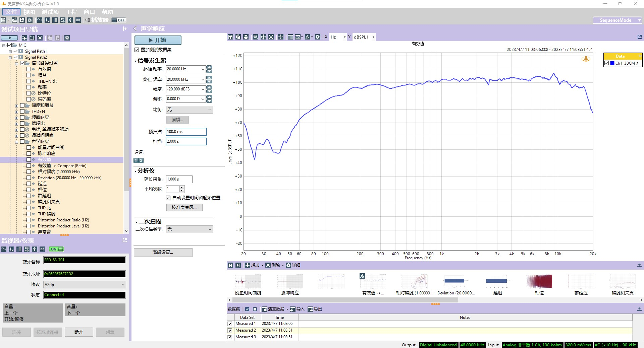Click the add measurement step icon in navigator
This screenshot has height=348, width=644.
tap(24, 38)
